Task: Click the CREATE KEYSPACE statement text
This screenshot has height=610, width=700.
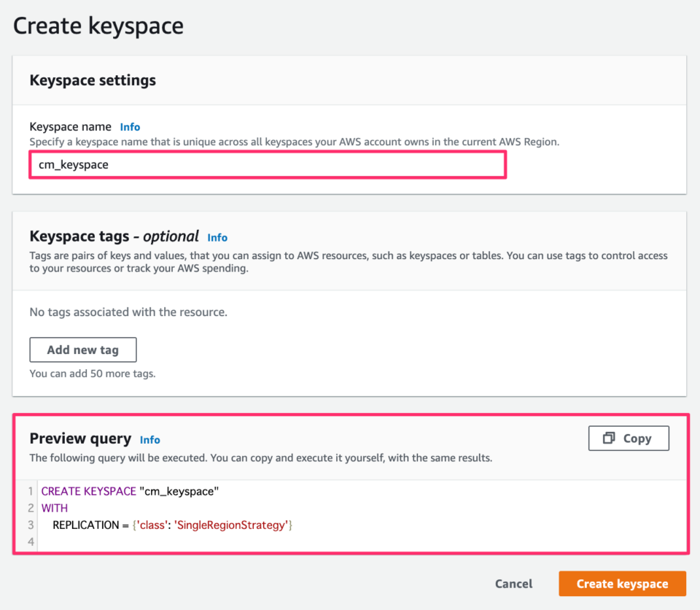Action: [88, 491]
